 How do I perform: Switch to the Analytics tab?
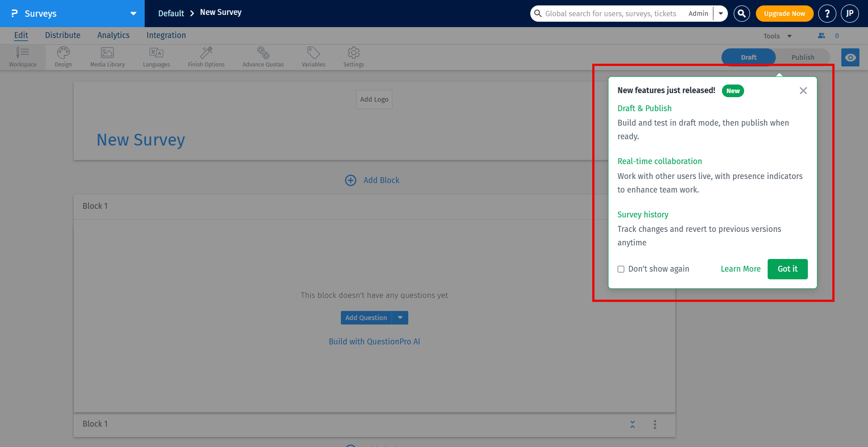113,35
